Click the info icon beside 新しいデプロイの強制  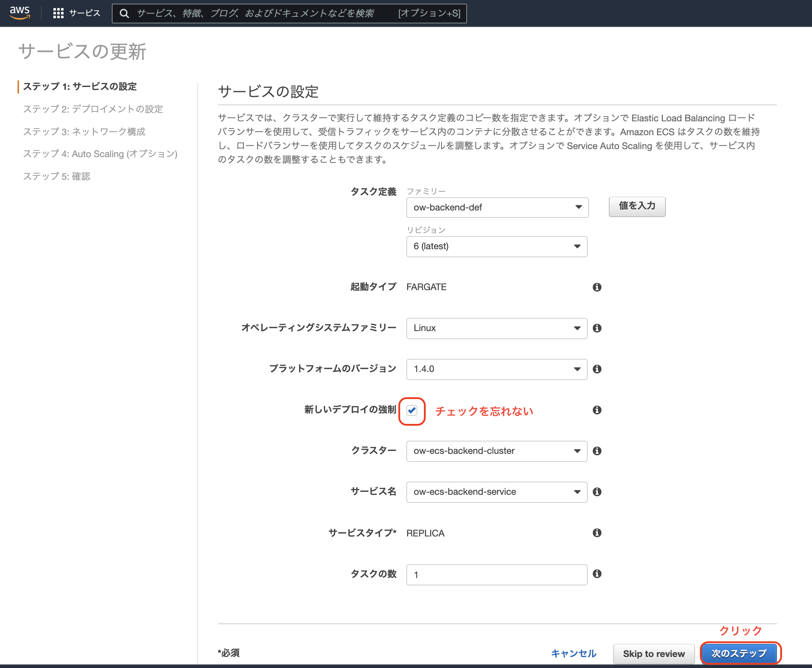[597, 410]
